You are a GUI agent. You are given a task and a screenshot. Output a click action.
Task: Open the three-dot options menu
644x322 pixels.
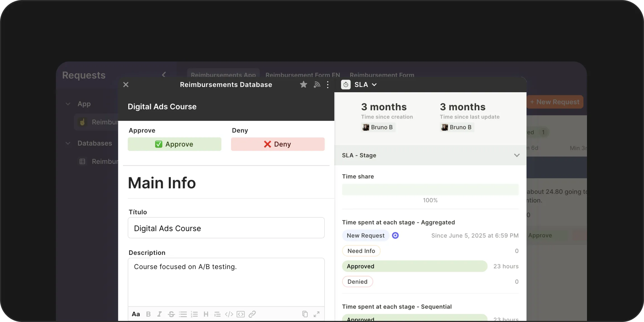click(327, 84)
